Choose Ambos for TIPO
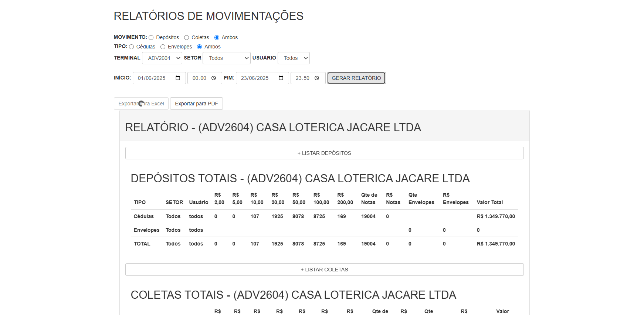This screenshot has height=315, width=644. coord(199,47)
